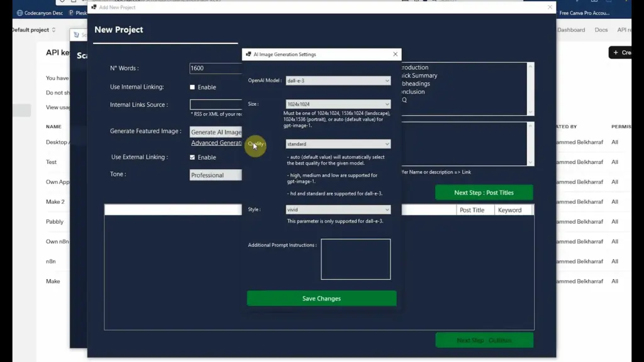Open the Advanced Generation link
This screenshot has height=362, width=644.
tap(216, 143)
